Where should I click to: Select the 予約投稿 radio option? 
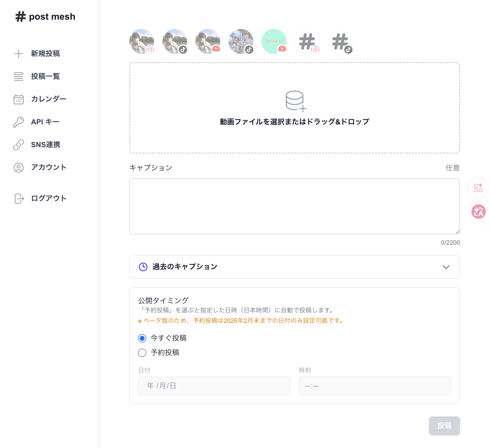click(x=142, y=353)
